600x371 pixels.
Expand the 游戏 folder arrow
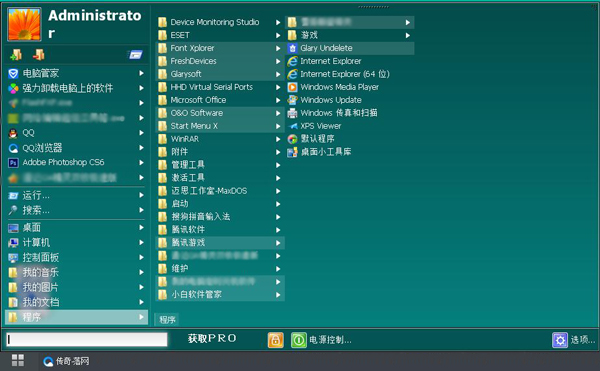pos(408,36)
